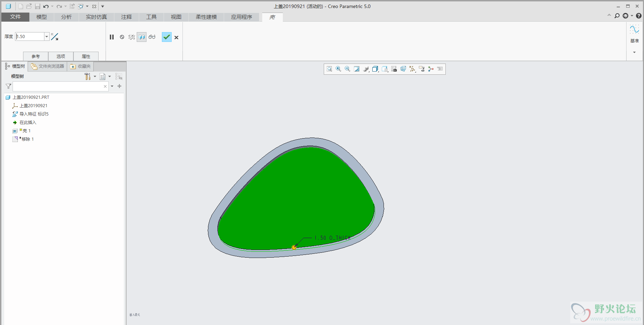Open the saved orientations cube icon
The width and height of the screenshot is (644, 325).
[375, 69]
